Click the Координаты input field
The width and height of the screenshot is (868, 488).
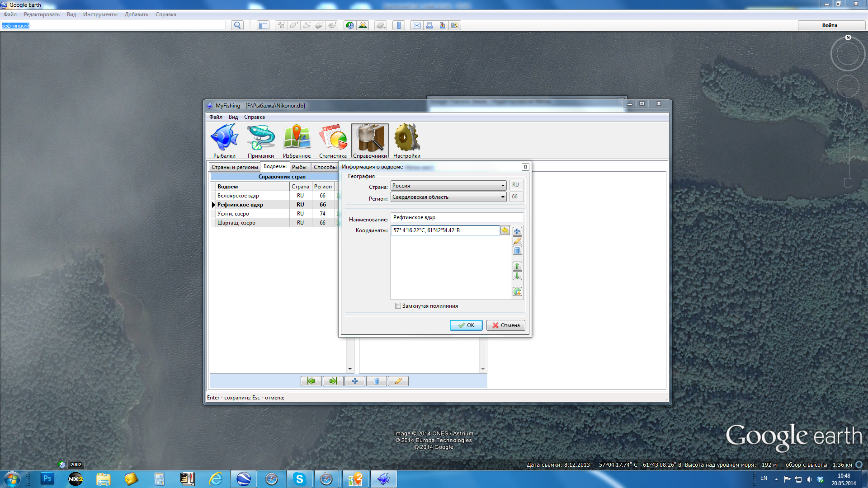[x=445, y=230]
